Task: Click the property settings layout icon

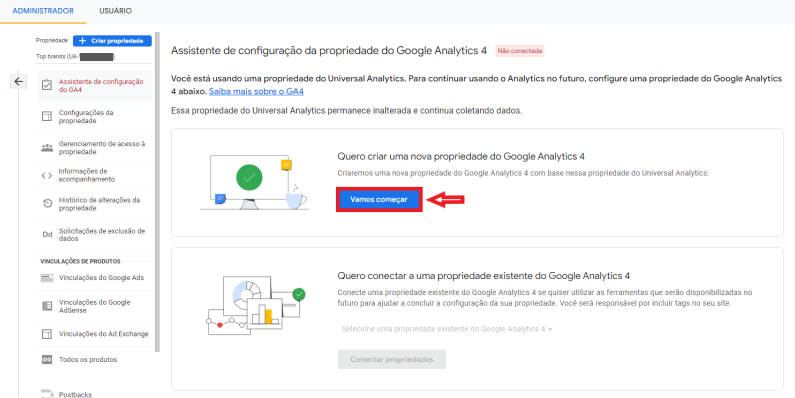Action: (47, 117)
